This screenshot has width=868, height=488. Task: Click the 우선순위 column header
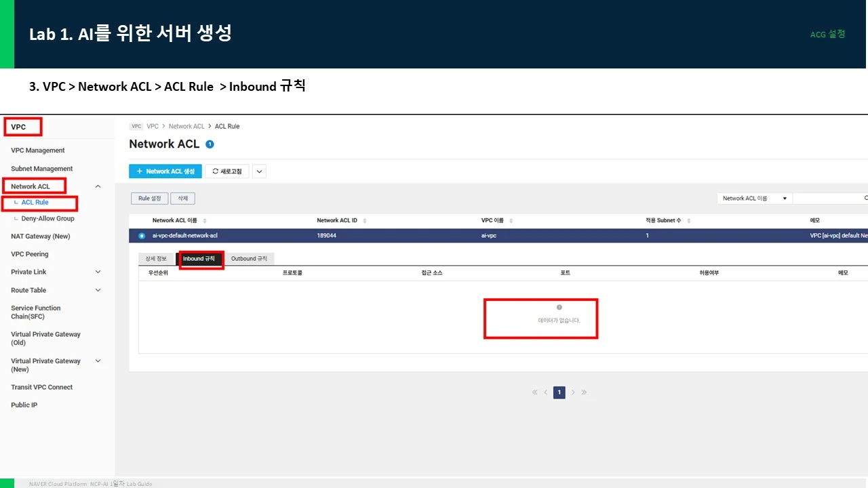pyautogui.click(x=158, y=273)
